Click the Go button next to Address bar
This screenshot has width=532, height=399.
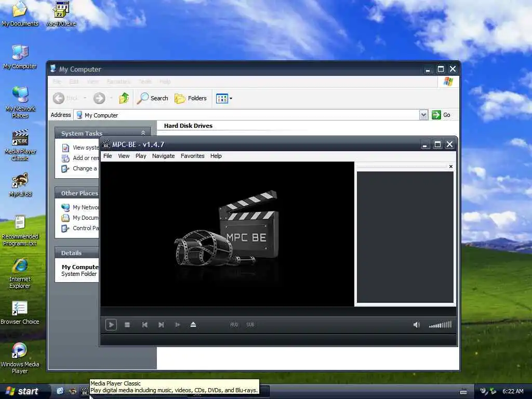(x=441, y=115)
